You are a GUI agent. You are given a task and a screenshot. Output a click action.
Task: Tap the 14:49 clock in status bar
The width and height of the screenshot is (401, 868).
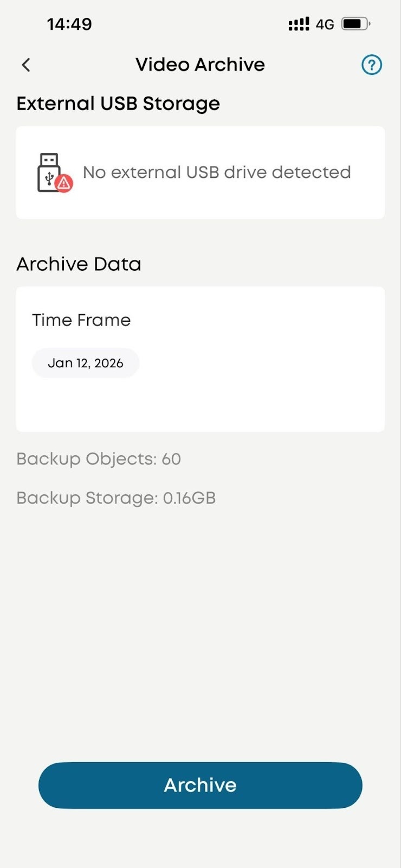coord(69,24)
